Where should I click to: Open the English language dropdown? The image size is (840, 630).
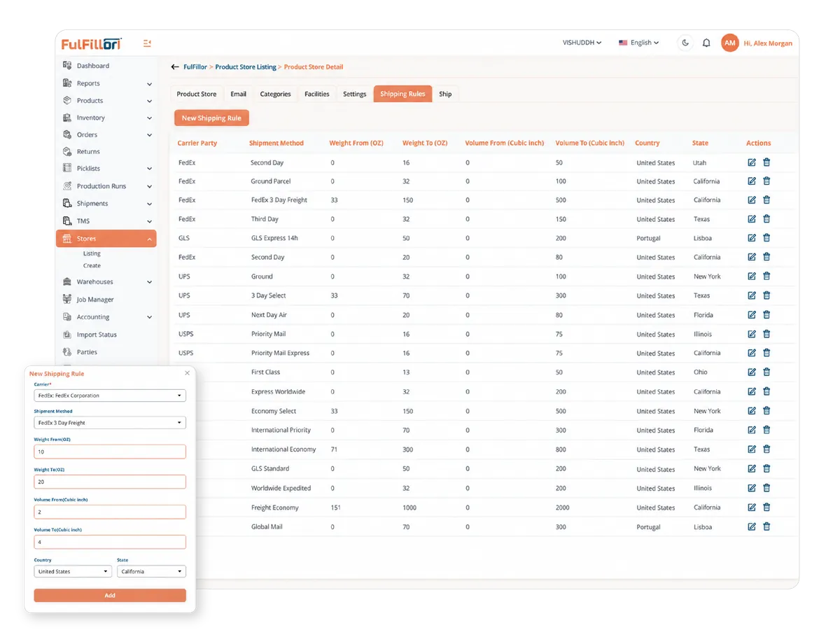pos(639,43)
